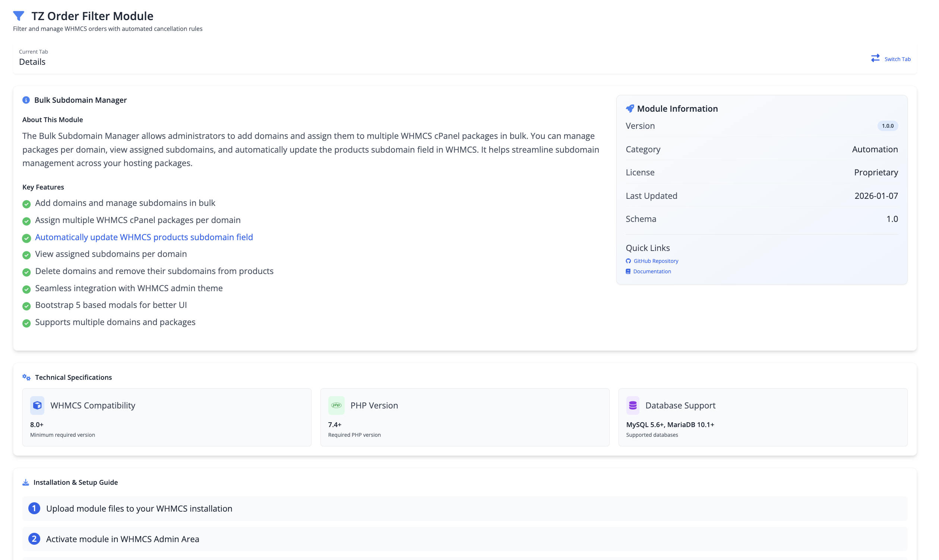The image size is (939, 560).
Task: Click the info icon next to Bulk Subdomain Manager
Action: coord(26,100)
